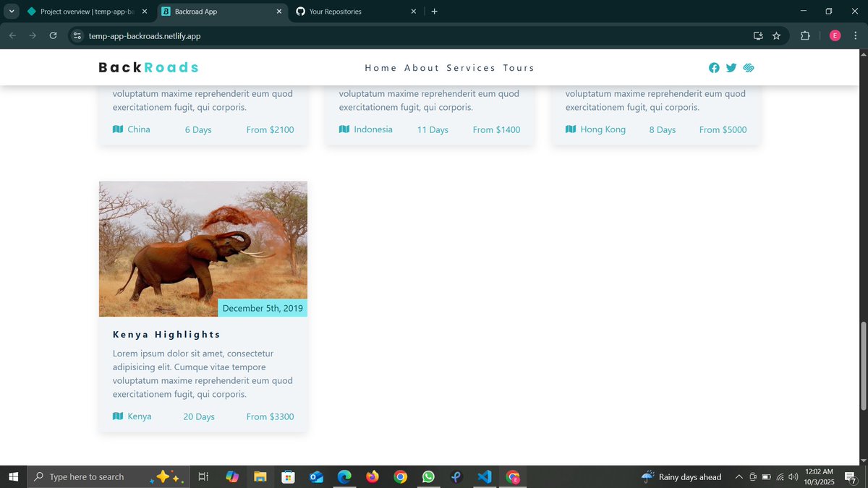Close the Your Repositories tab

pos(414,12)
